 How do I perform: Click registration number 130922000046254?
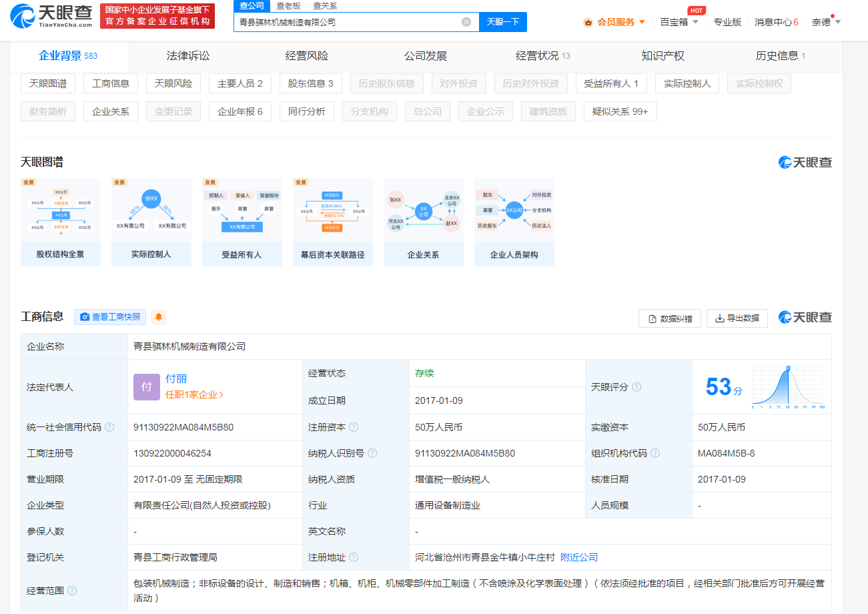tap(172, 453)
